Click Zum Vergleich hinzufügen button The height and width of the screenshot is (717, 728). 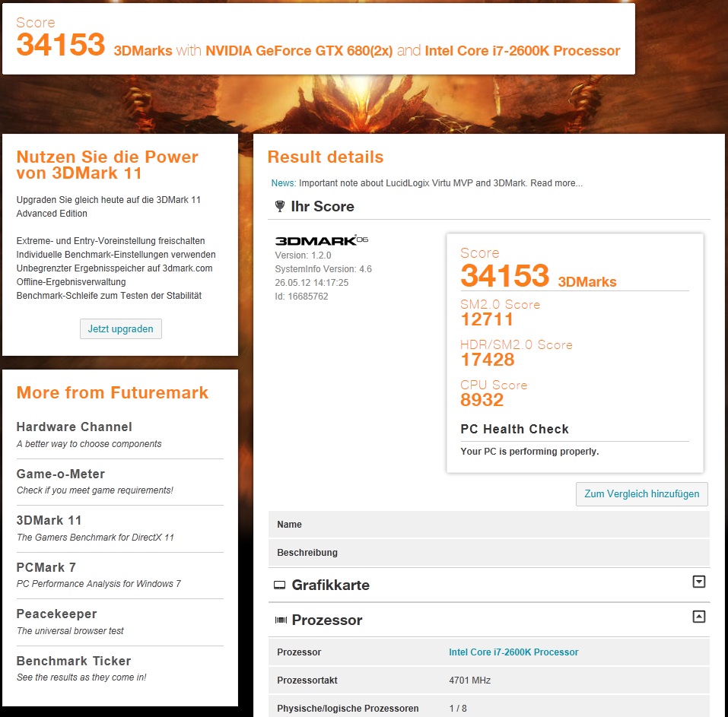tap(641, 493)
